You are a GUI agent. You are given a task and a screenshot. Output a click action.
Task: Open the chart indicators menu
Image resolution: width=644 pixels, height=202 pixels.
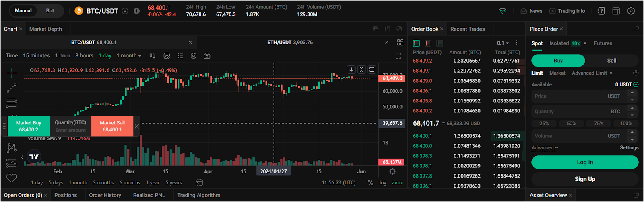tap(167, 56)
